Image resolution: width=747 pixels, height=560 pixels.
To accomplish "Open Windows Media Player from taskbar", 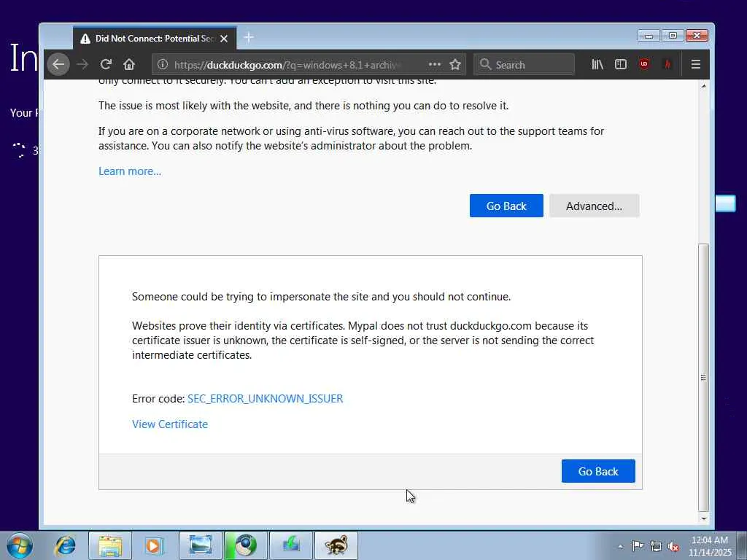I will tap(155, 545).
